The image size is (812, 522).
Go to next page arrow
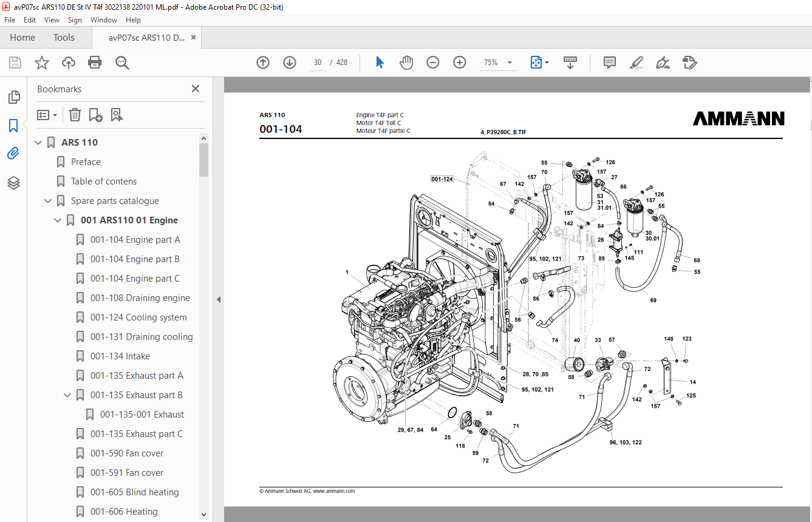[x=290, y=63]
